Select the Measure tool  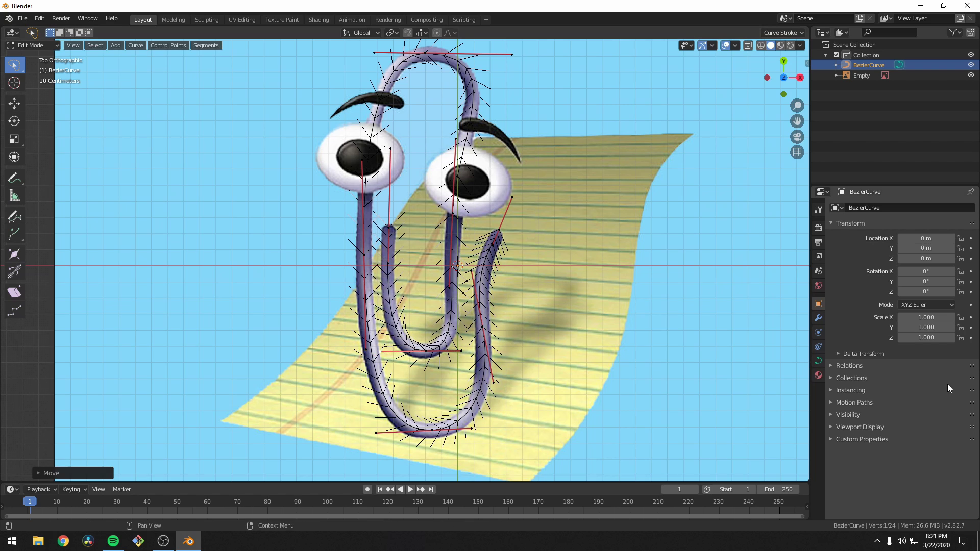coord(14,196)
